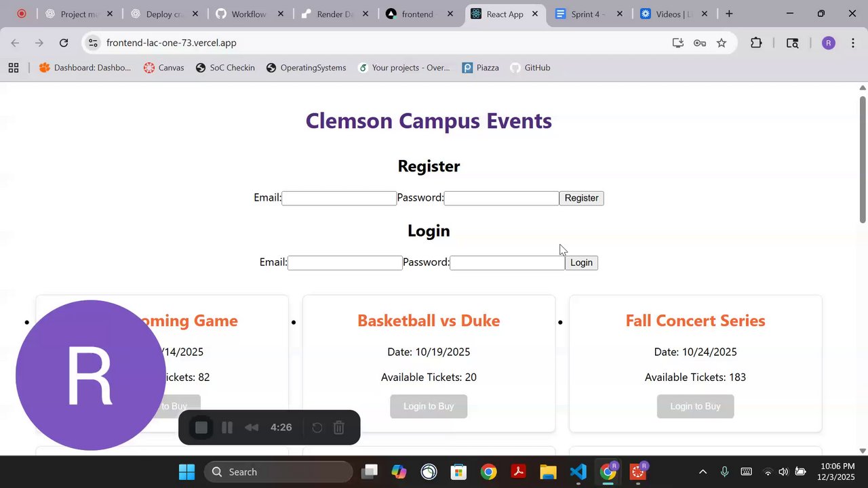This screenshot has height=488, width=868.
Task: Open volume control in system tray
Action: (x=784, y=472)
